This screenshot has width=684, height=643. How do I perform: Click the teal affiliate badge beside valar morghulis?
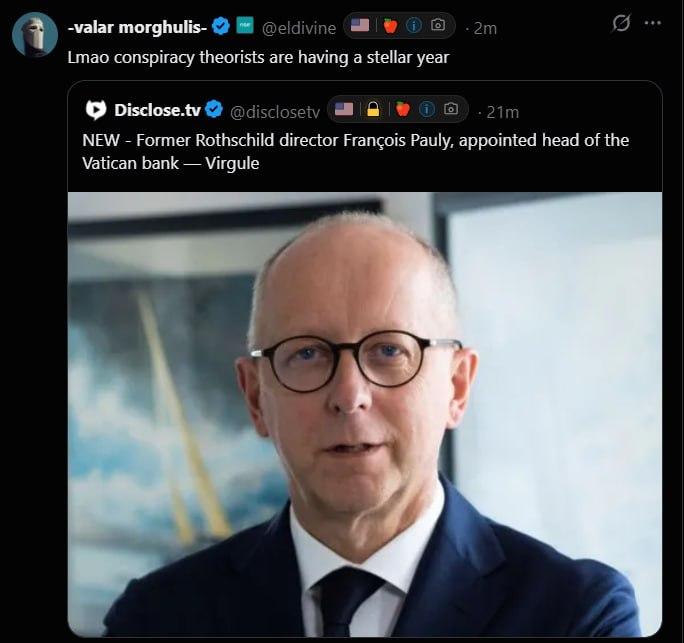pyautogui.click(x=244, y=27)
